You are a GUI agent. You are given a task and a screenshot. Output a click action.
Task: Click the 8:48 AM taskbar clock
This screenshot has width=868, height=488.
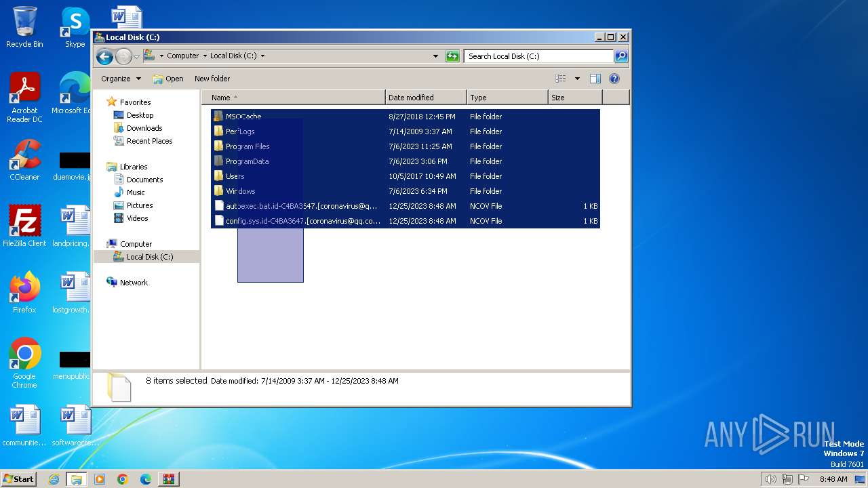(833, 479)
